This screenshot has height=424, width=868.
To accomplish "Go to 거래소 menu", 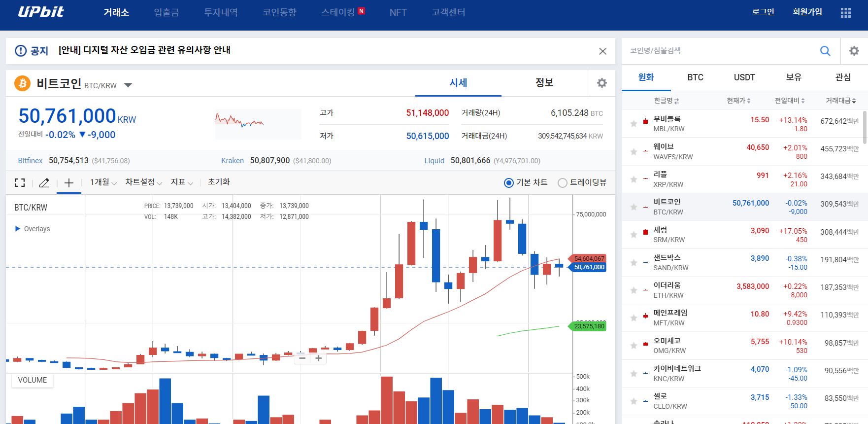I will click(116, 12).
